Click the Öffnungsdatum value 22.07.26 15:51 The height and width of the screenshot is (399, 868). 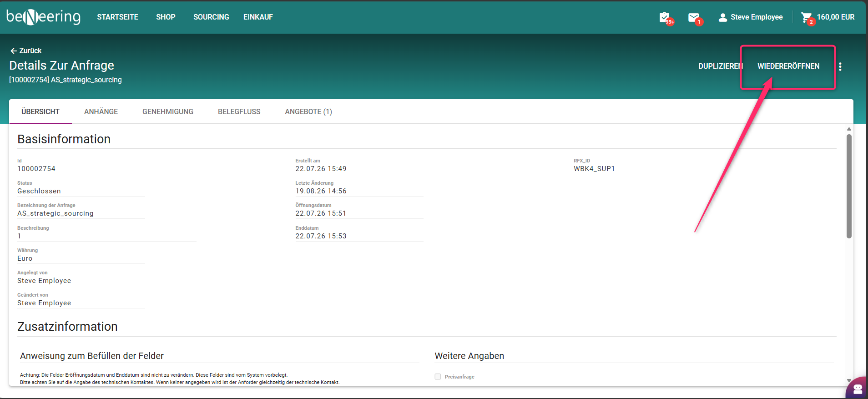coord(321,213)
